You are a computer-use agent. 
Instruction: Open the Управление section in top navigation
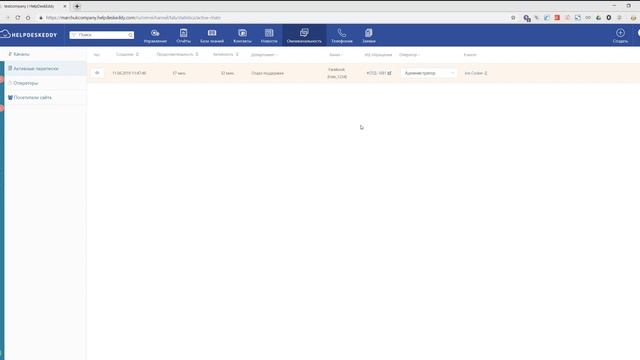tap(155, 36)
